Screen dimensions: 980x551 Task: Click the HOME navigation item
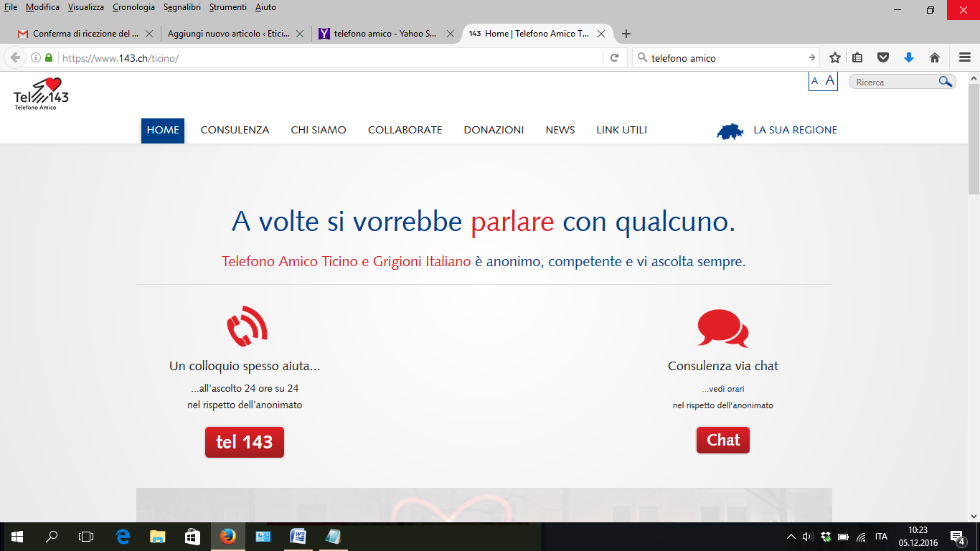163,131
